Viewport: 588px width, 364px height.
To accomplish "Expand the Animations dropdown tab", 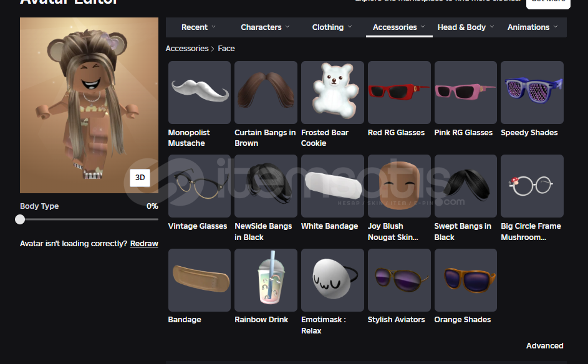I will (x=533, y=27).
